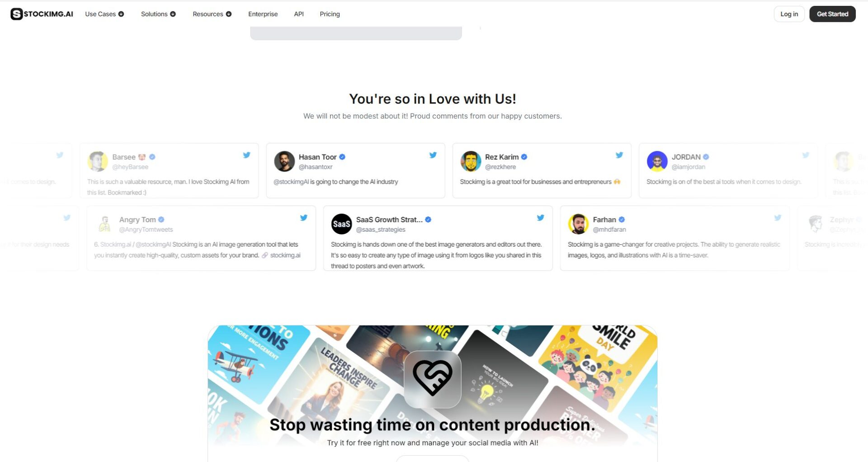
Task: Click the heart handshake app icon
Action: [x=433, y=379]
